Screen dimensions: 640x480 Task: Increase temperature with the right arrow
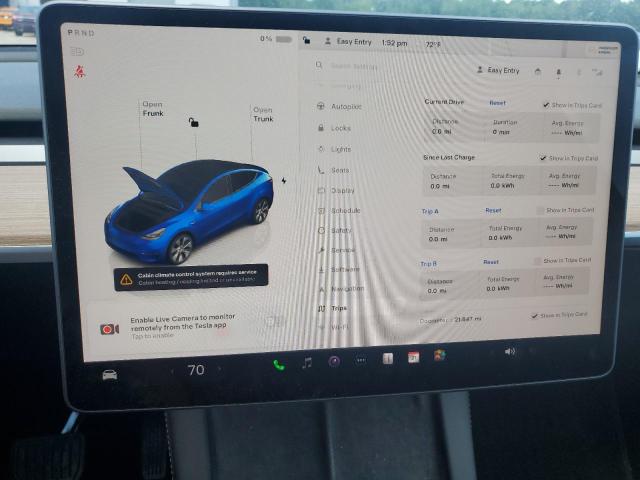pos(220,369)
